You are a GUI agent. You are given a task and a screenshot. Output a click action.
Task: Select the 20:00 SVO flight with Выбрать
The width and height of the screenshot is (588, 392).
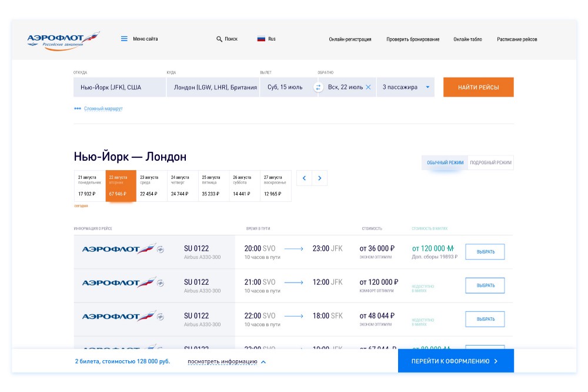tap(485, 252)
